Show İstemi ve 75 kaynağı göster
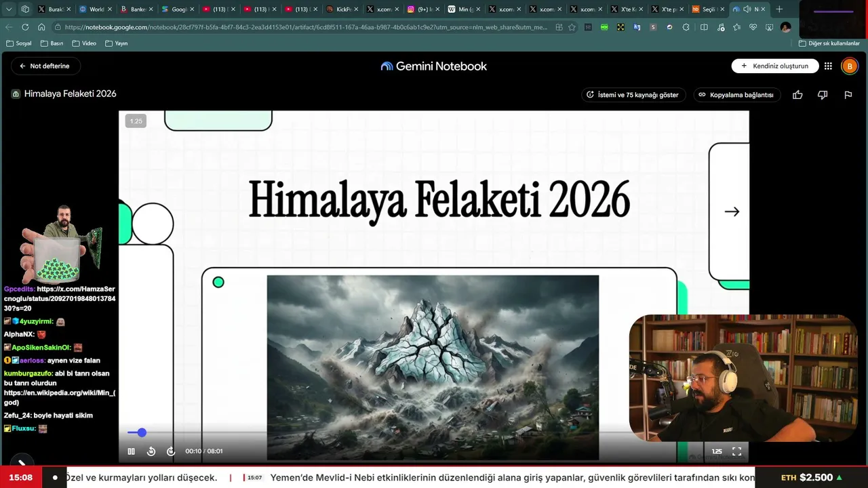Image resolution: width=868 pixels, height=488 pixels. tap(633, 95)
